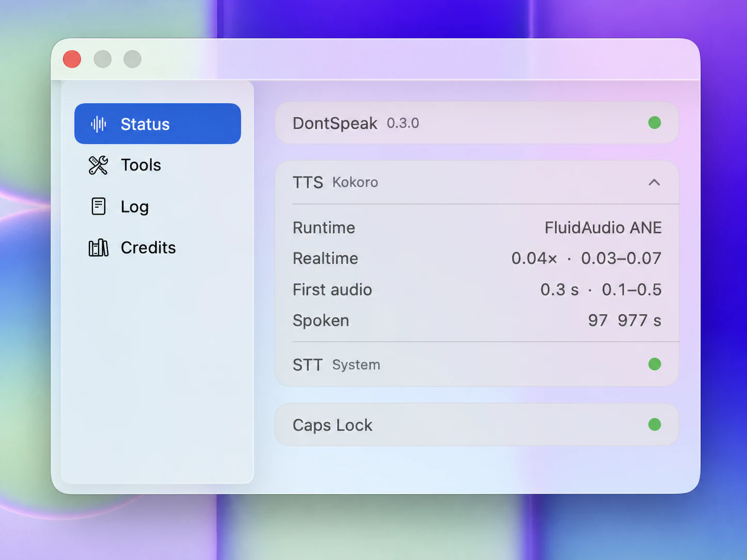Click the 0.1–0.5 first audio range
The image size is (747, 560).
(631, 290)
